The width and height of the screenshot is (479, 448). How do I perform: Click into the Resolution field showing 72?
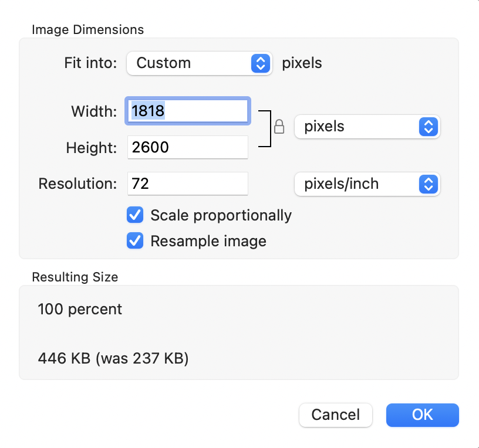(188, 184)
